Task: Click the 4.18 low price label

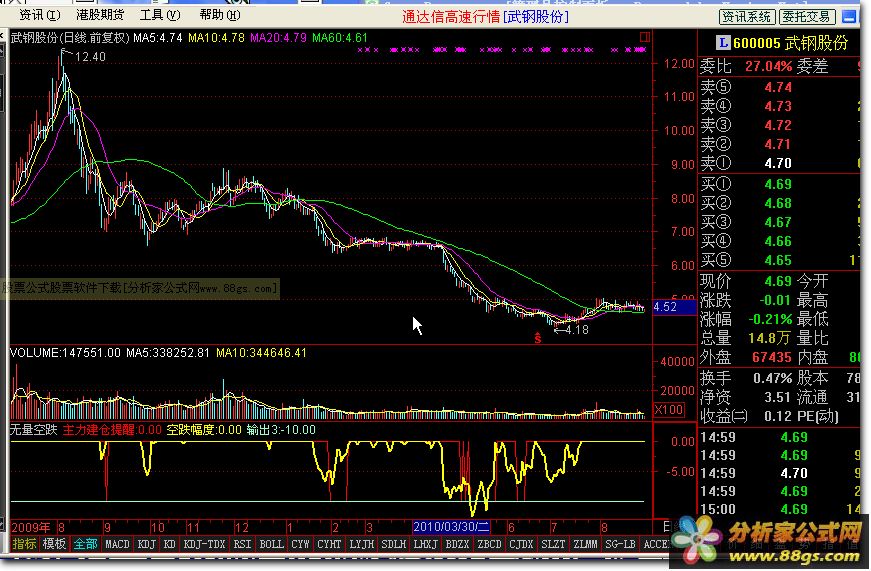Action: click(x=578, y=329)
